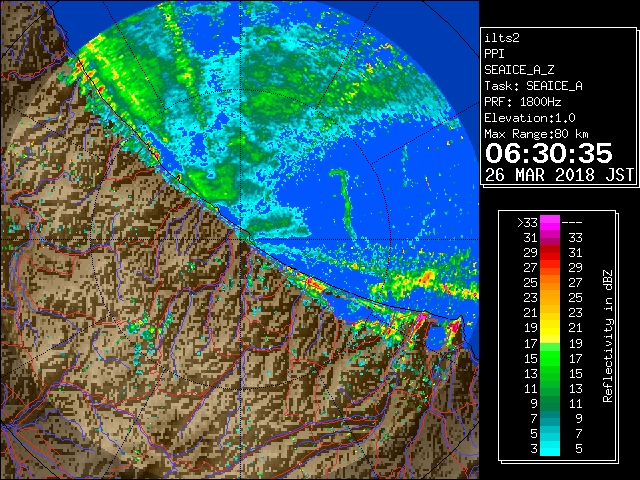Image resolution: width=640 pixels, height=480 pixels.
Task: Click the magenta >33 dBZ color swatch
Action: 550,222
